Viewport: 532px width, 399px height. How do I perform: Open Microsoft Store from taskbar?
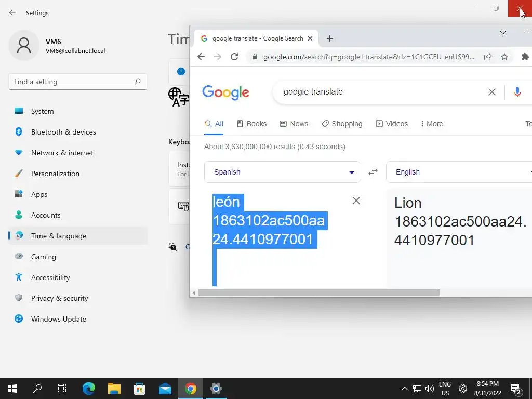tap(139, 389)
